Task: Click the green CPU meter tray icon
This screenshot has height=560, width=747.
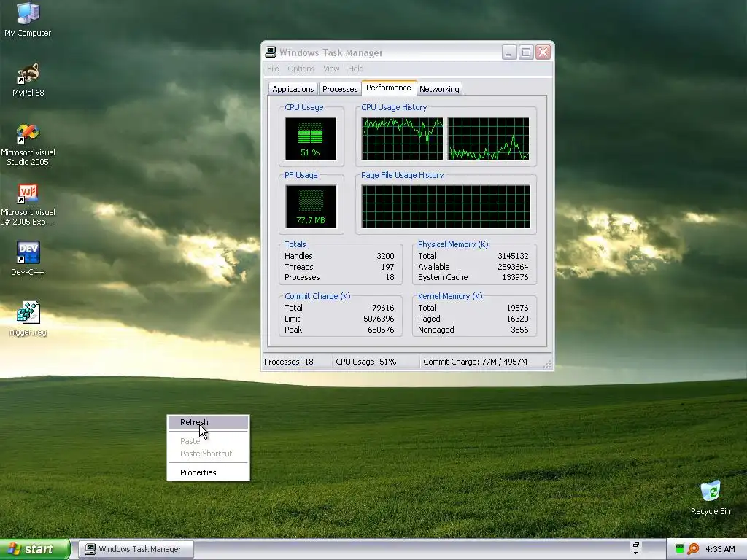Action: (x=679, y=549)
